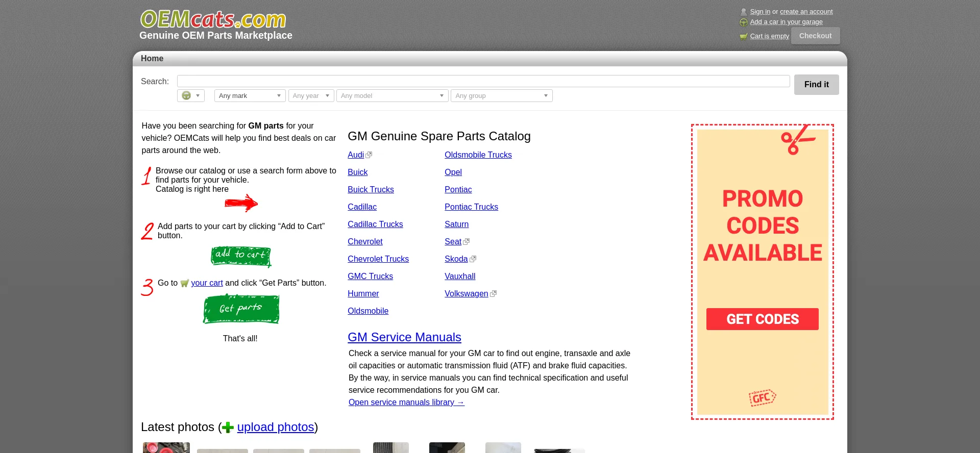The height and width of the screenshot is (453, 980).
Task: Click the cart icon near Cart is empty
Action: pos(743,36)
